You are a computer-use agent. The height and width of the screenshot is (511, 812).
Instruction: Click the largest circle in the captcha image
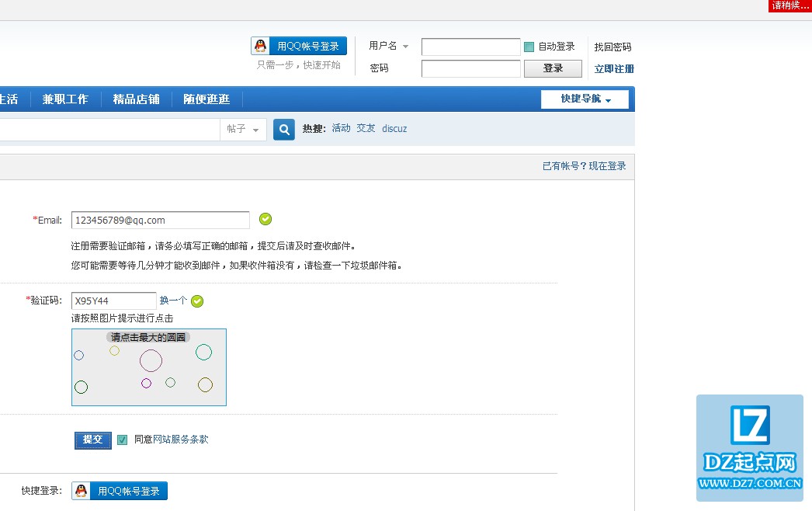pyautogui.click(x=150, y=360)
